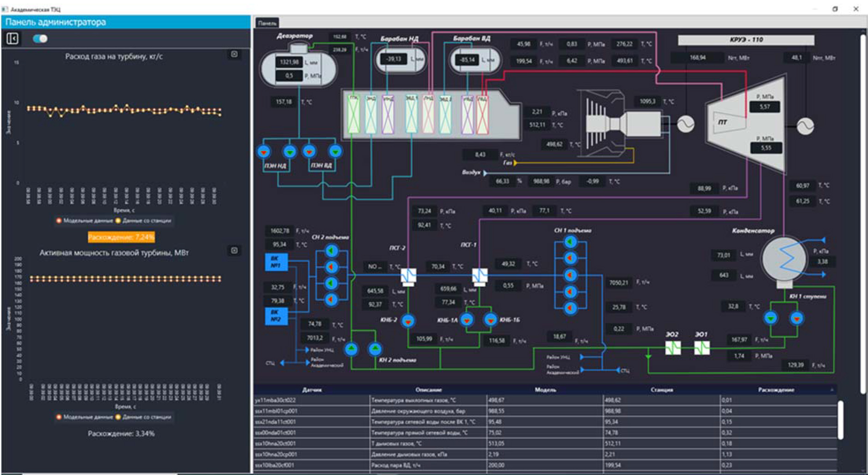
Task: Click the ПСГ-1 heat exchanger symbol
Action: click(x=480, y=276)
